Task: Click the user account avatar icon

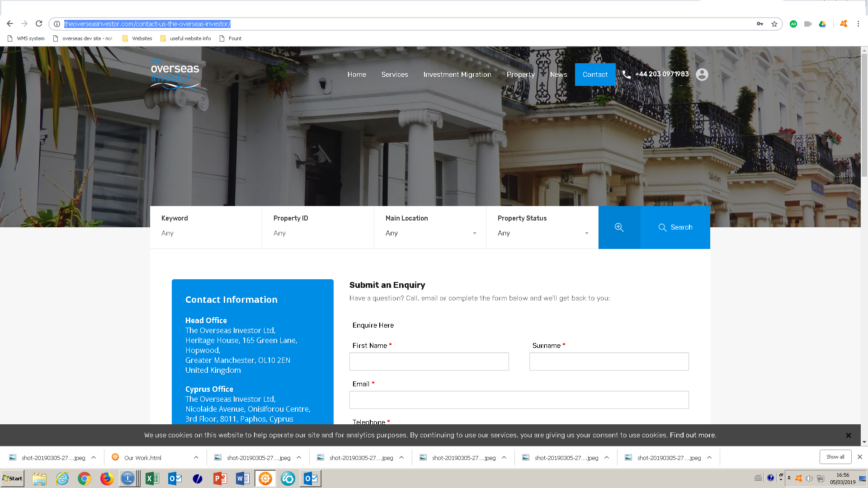Action: pyautogui.click(x=702, y=75)
